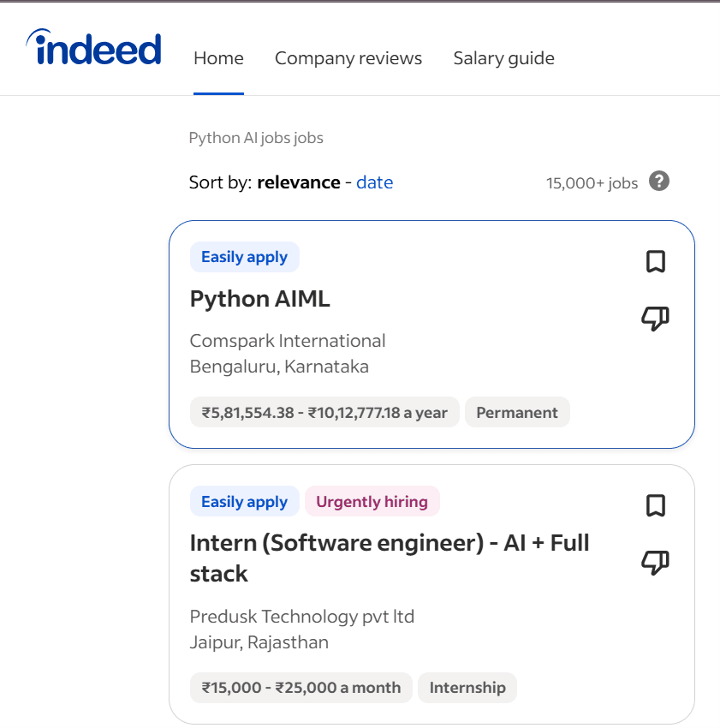Open the job count help icon

[658, 181]
